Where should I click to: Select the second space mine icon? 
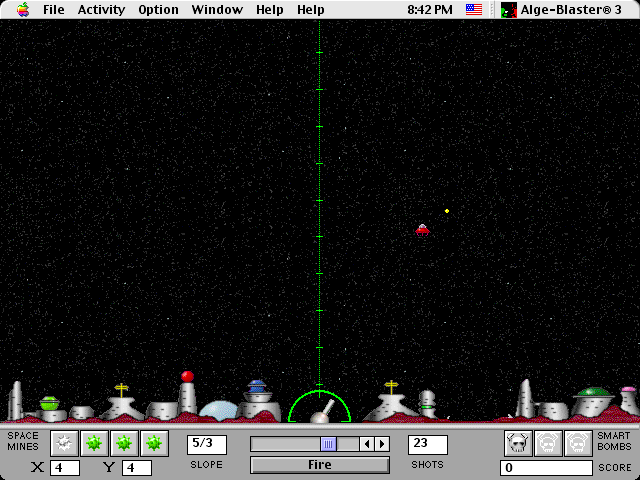(x=94, y=443)
